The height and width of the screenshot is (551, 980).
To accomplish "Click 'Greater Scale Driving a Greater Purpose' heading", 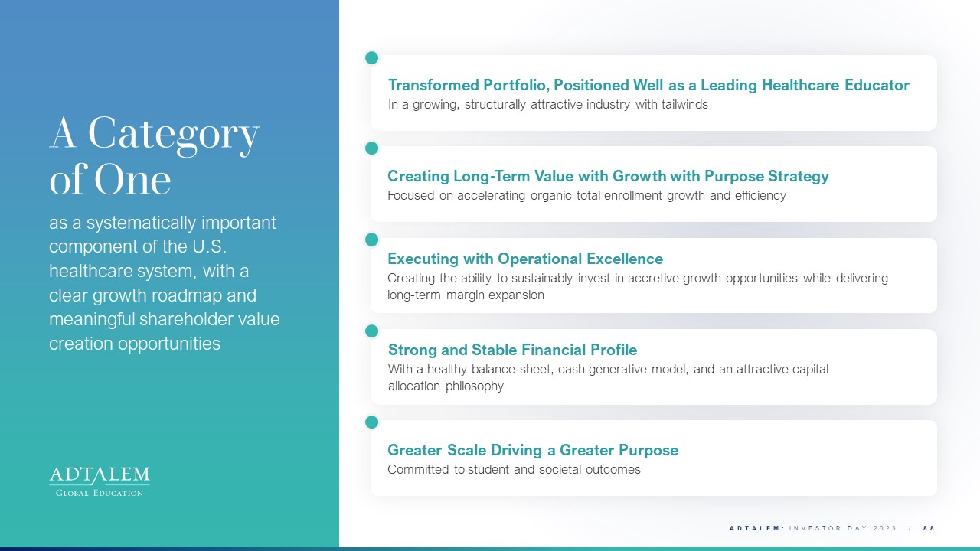I will click(x=533, y=450).
